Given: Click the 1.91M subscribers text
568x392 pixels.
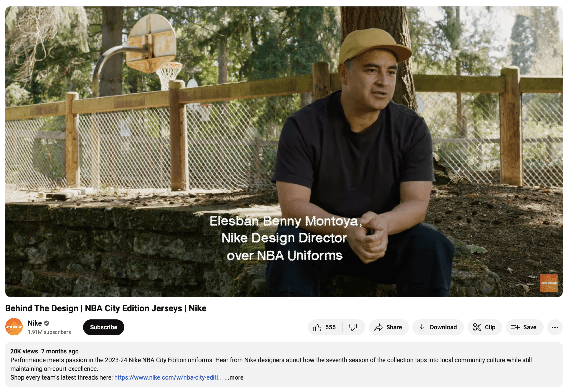Looking at the screenshot, I should click(x=49, y=332).
